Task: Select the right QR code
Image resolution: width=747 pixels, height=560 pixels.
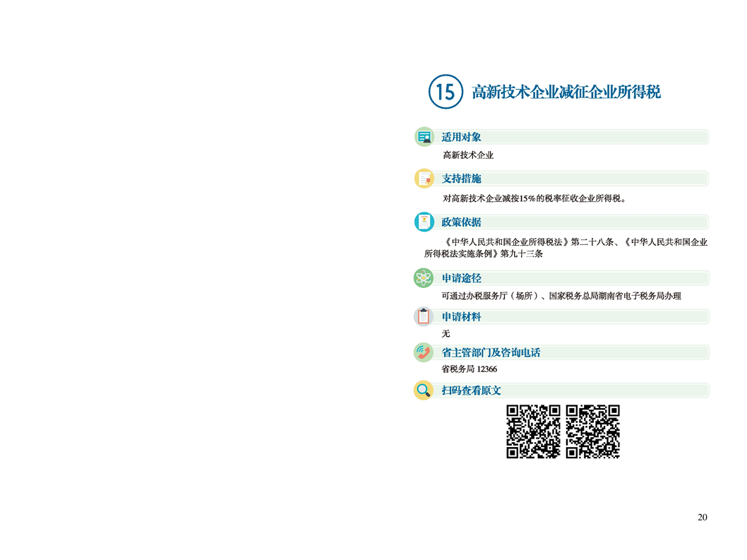Action: (x=592, y=431)
